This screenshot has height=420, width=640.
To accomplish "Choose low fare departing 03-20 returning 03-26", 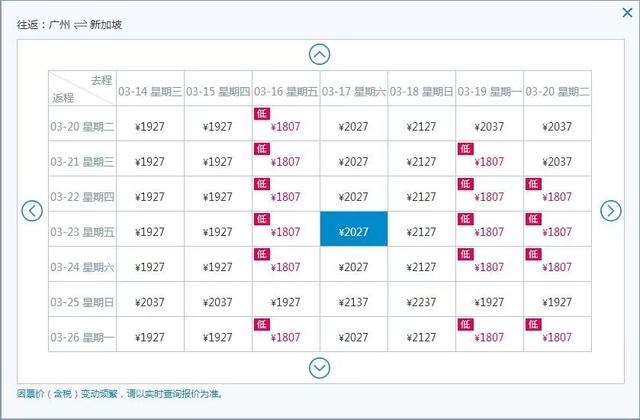I will coord(557,334).
